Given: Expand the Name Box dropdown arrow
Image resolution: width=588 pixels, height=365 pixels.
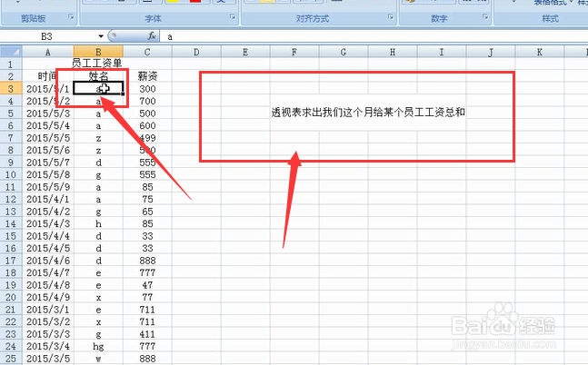Looking at the screenshot, I should pyautogui.click(x=101, y=36).
